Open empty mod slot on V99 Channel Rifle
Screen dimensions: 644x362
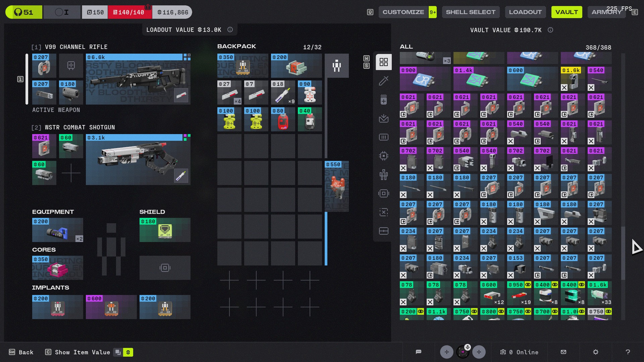pos(71,66)
